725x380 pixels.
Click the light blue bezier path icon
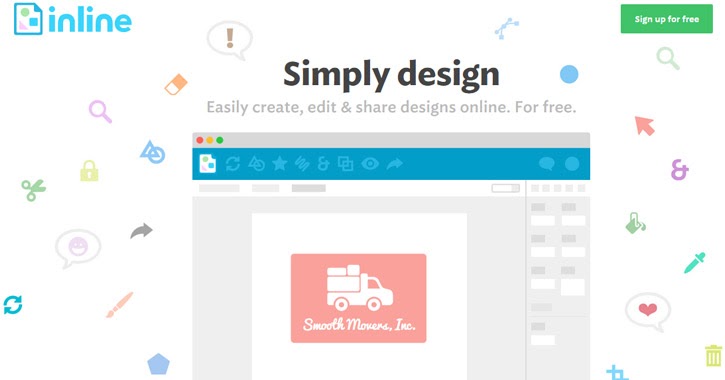tap(506, 29)
